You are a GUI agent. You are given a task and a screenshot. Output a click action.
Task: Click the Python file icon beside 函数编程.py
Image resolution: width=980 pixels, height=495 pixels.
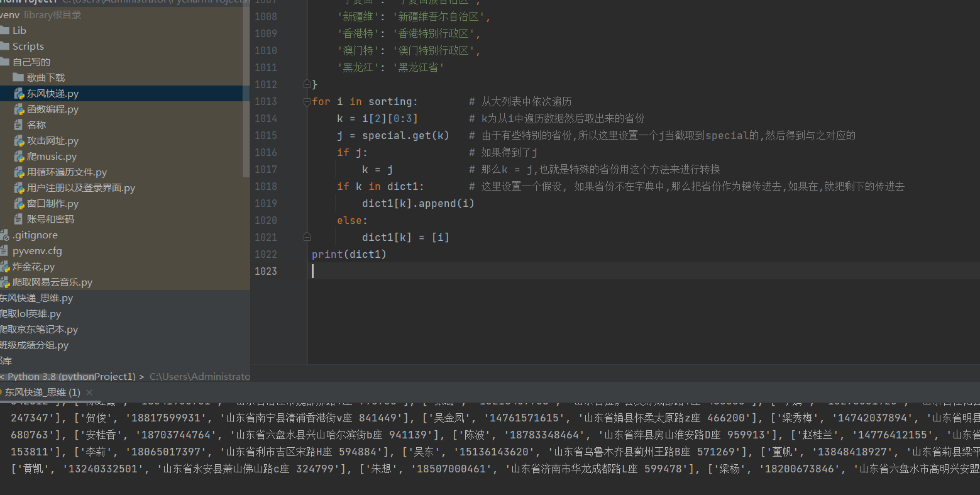[x=19, y=109]
